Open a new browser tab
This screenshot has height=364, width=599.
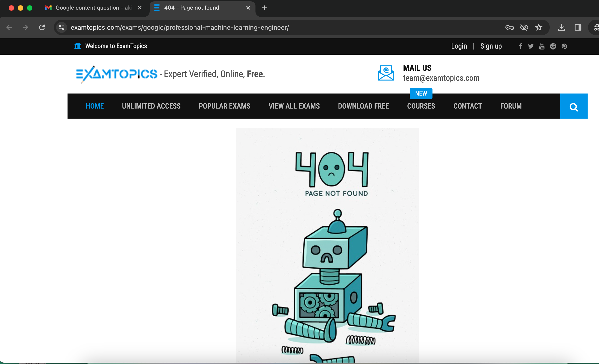click(265, 8)
